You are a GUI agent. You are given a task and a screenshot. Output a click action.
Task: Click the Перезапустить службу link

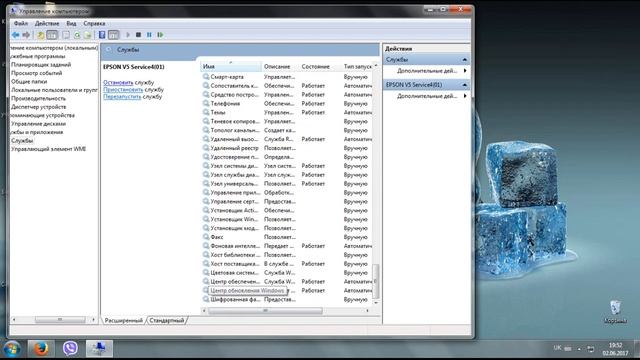pos(122,97)
